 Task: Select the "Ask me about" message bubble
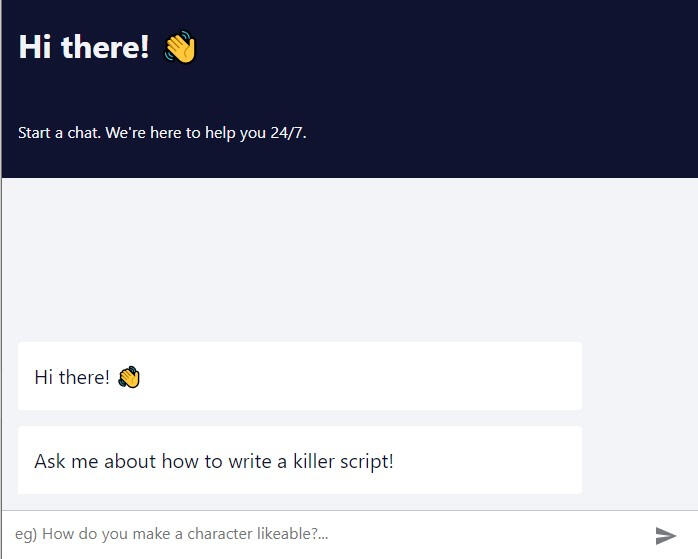coord(299,460)
